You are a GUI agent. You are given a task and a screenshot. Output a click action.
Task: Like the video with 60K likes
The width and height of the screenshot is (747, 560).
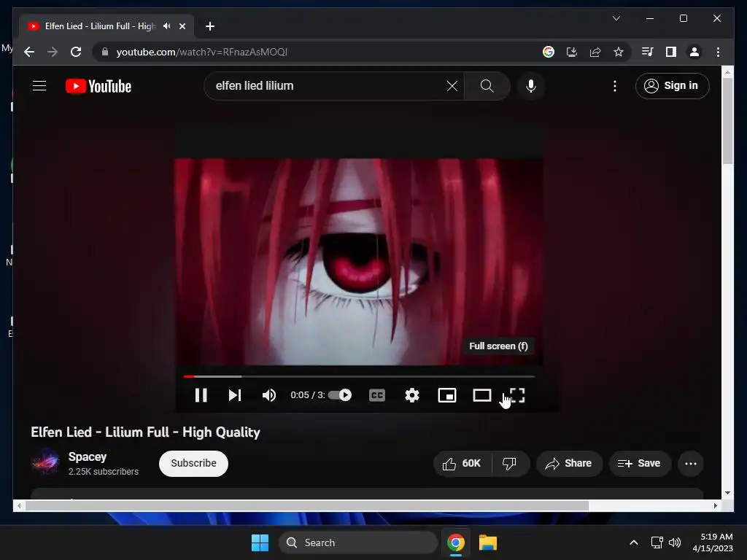click(462, 463)
